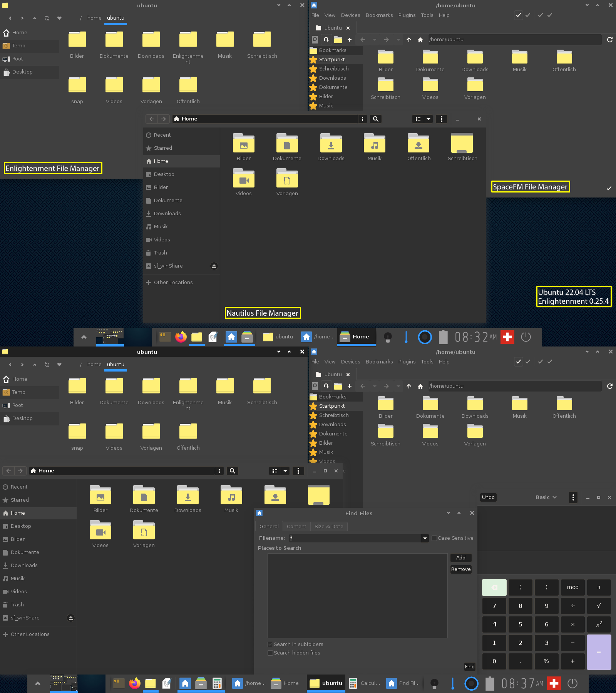Click the search magnifier in upper Nautilus window
This screenshot has height=693, width=616.
pos(376,119)
